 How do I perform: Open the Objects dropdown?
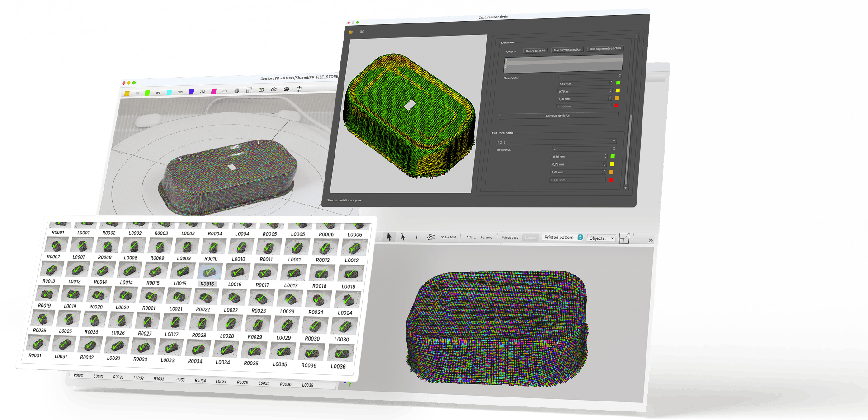(602, 238)
